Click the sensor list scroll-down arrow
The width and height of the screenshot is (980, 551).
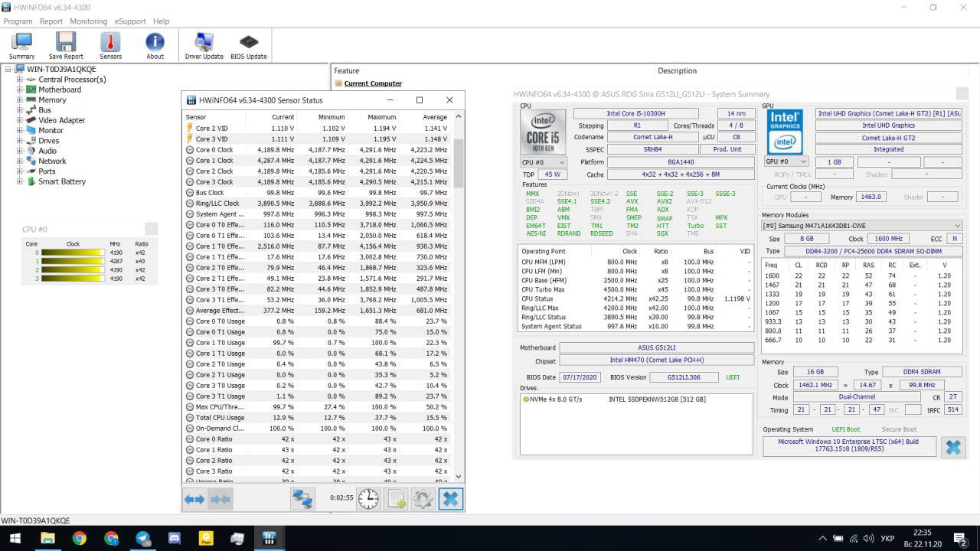pos(459,476)
